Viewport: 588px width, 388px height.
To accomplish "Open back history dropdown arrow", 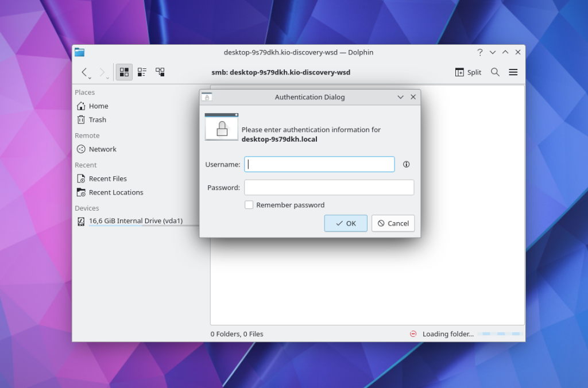I will 90,78.
